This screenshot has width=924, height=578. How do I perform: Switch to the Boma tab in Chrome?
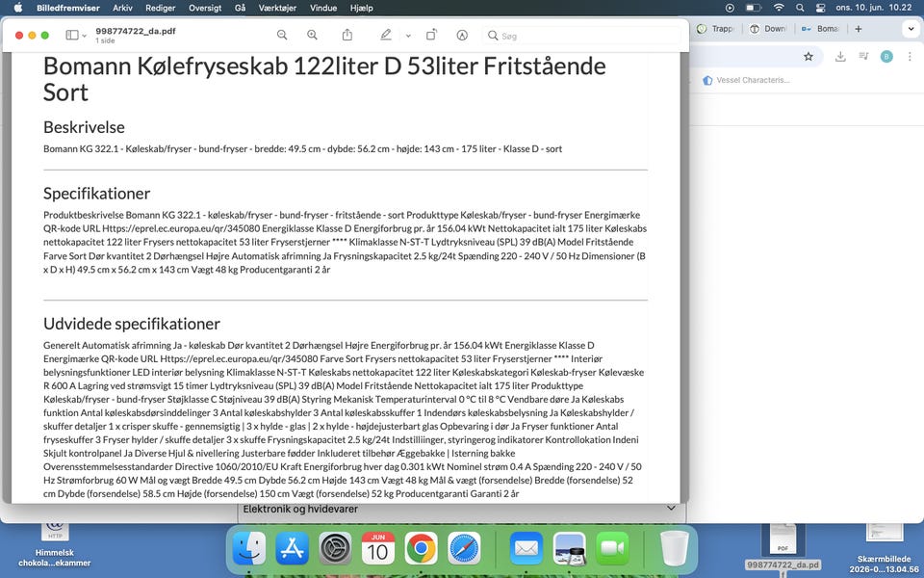(x=820, y=28)
